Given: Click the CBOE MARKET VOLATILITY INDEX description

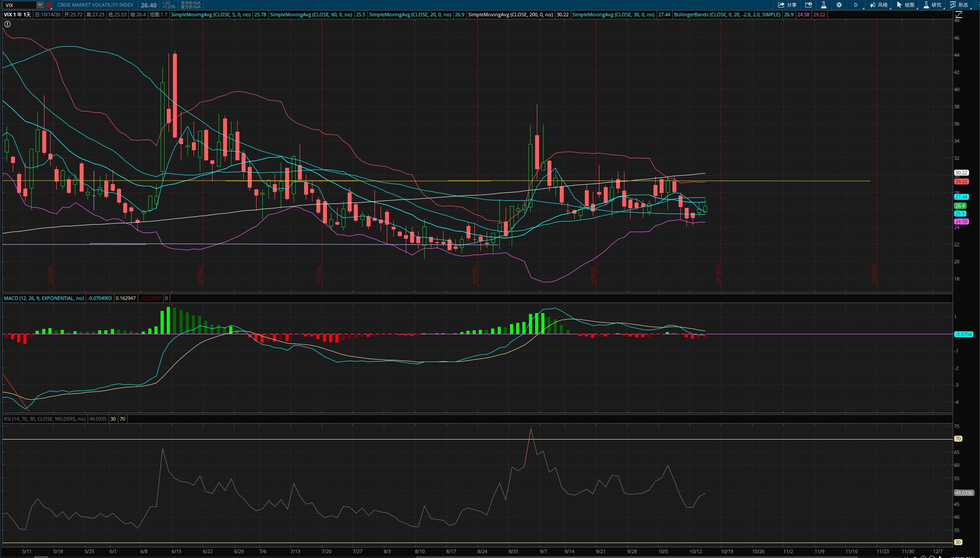Looking at the screenshot, I should click(x=95, y=5).
